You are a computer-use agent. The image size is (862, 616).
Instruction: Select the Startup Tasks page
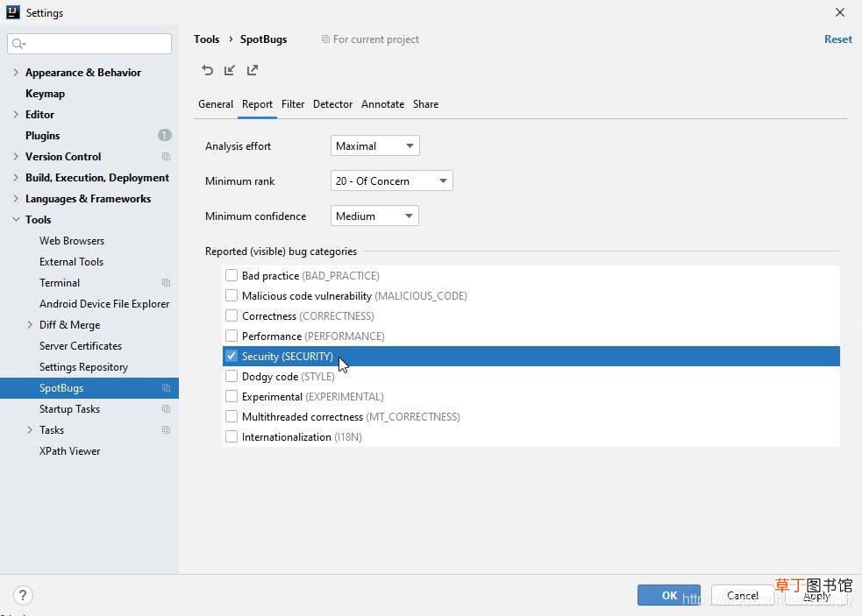point(69,409)
